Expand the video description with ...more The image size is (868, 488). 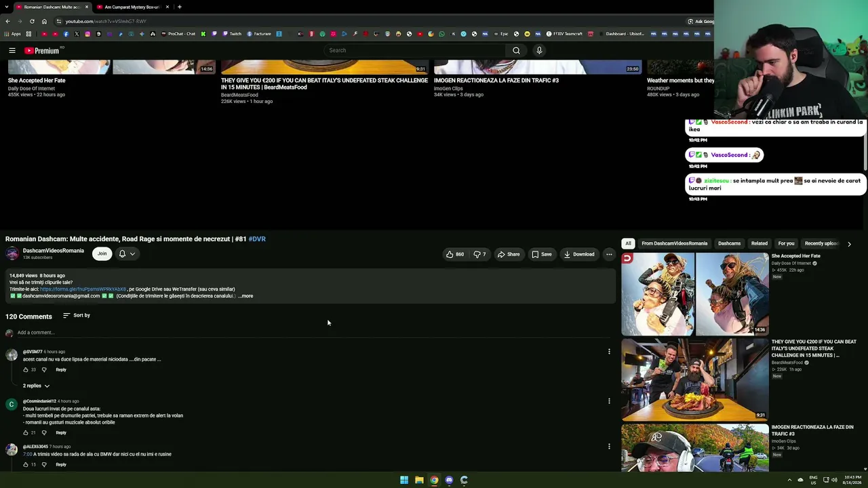245,296
